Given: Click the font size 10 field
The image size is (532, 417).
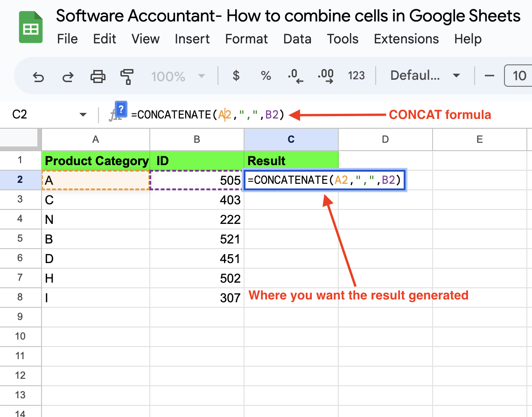Looking at the screenshot, I should coord(518,76).
